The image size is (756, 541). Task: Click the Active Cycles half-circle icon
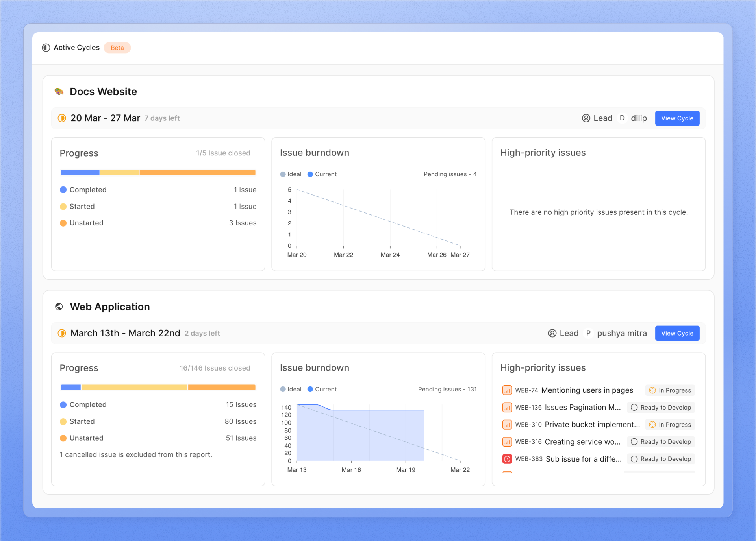point(46,48)
